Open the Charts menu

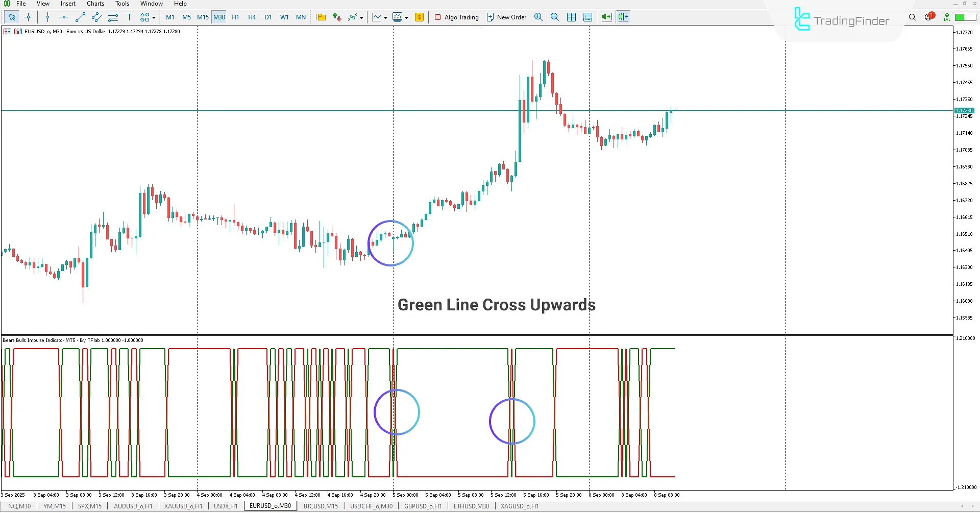click(x=95, y=4)
